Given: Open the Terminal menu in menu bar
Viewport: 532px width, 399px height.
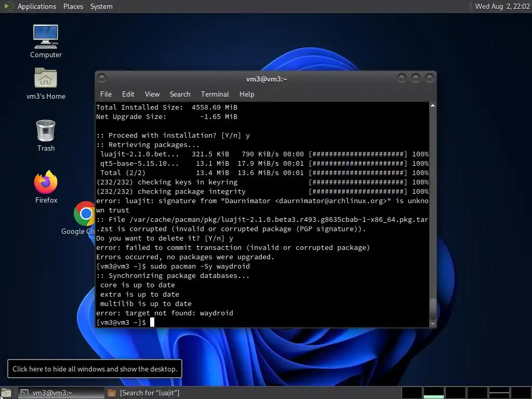Looking at the screenshot, I should (x=215, y=94).
